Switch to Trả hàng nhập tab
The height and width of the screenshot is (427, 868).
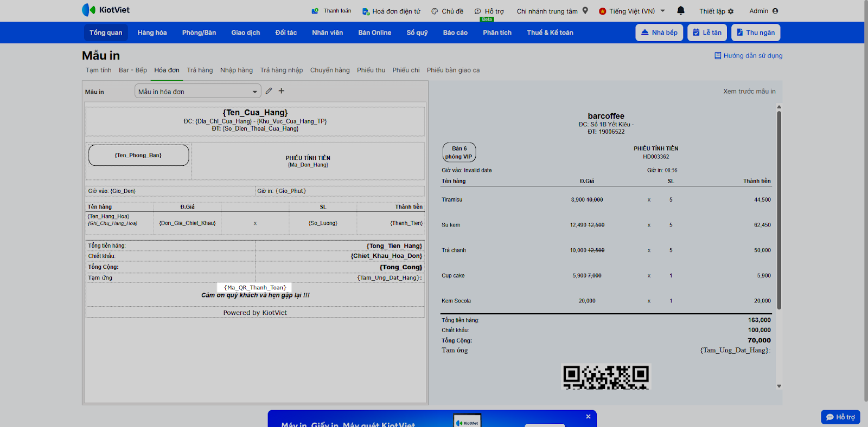[x=282, y=70]
